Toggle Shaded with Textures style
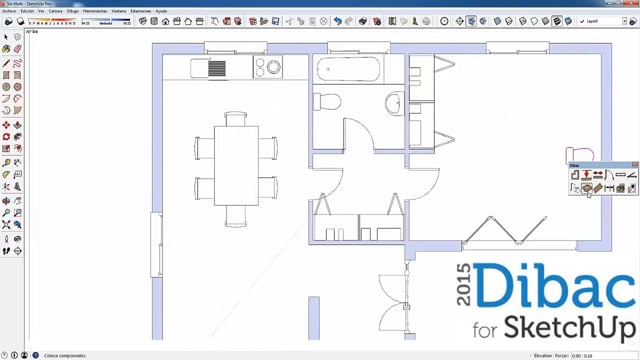640x360 pixels. point(557,21)
